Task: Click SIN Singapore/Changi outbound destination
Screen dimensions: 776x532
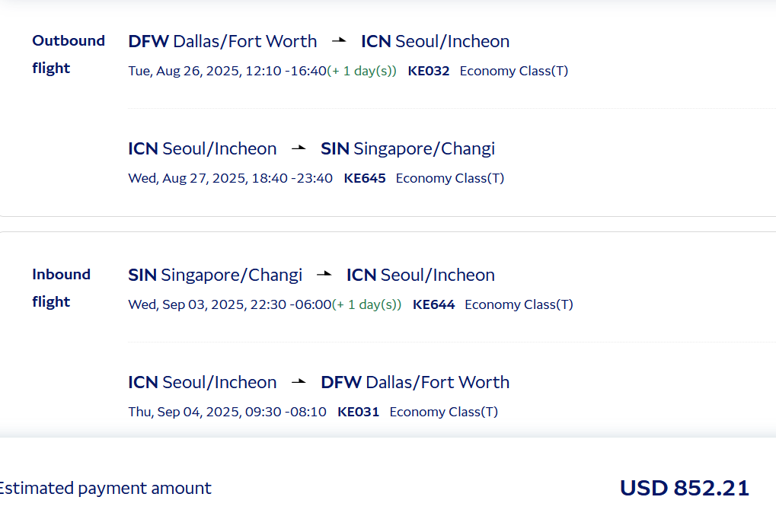Action: 407,148
